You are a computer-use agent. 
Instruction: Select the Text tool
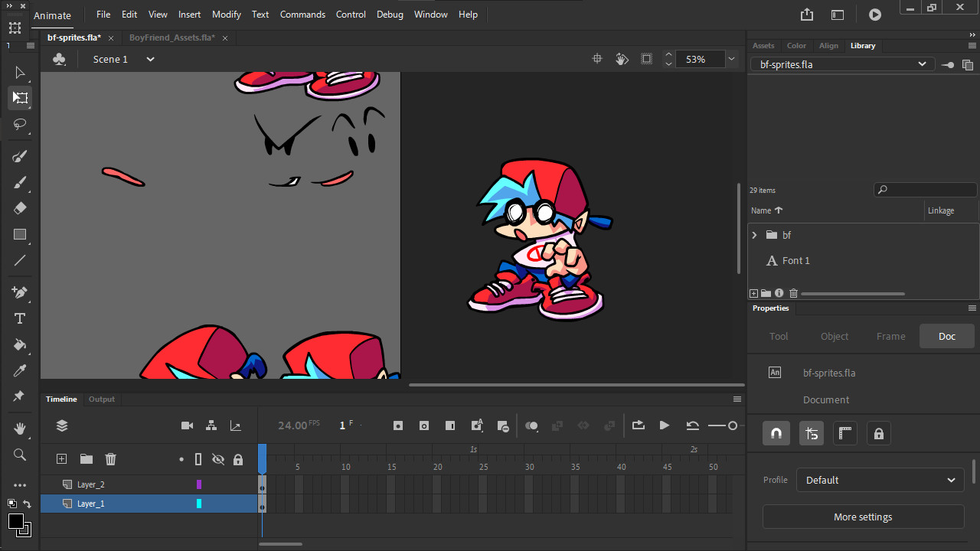click(x=20, y=318)
